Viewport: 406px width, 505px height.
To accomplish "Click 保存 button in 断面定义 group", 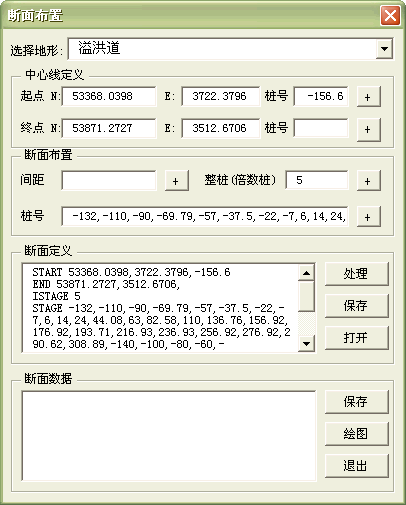I will pos(356,306).
